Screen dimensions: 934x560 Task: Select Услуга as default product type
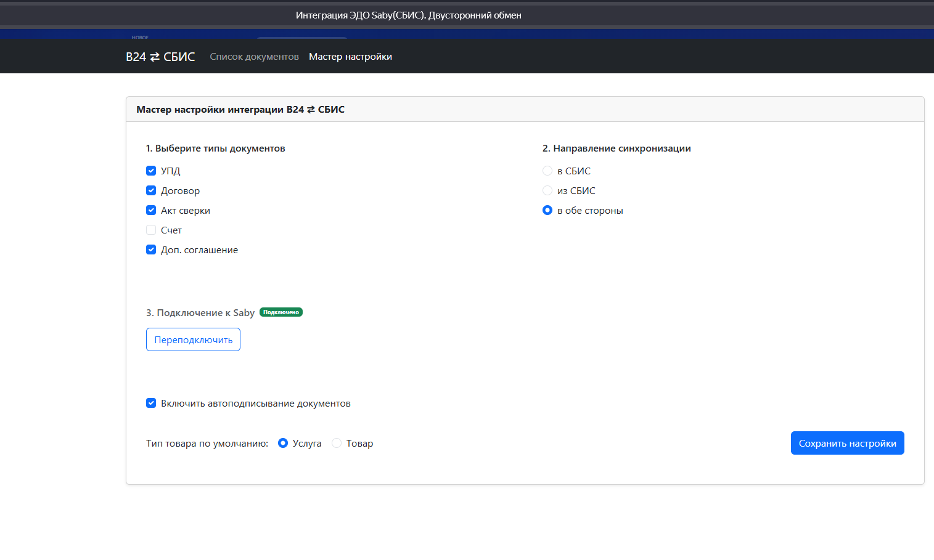tap(283, 443)
